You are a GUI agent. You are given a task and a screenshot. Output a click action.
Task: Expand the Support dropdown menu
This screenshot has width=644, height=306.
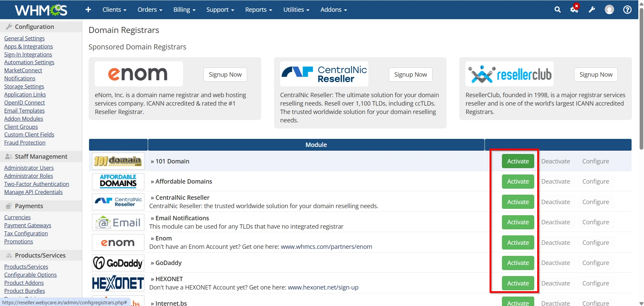click(x=220, y=10)
